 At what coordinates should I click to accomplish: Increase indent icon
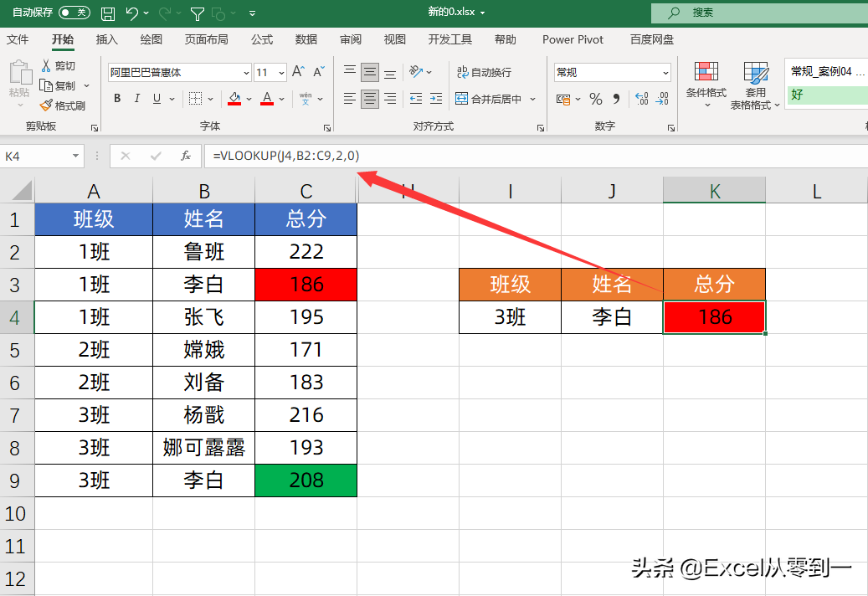point(436,99)
